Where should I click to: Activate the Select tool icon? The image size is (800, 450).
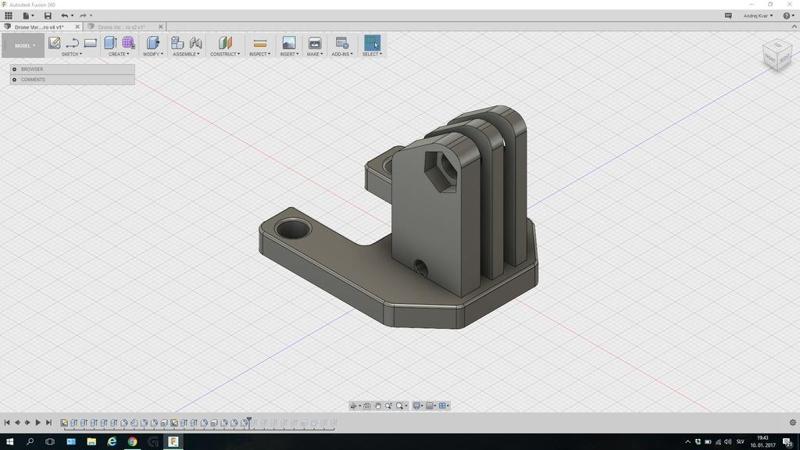372,43
